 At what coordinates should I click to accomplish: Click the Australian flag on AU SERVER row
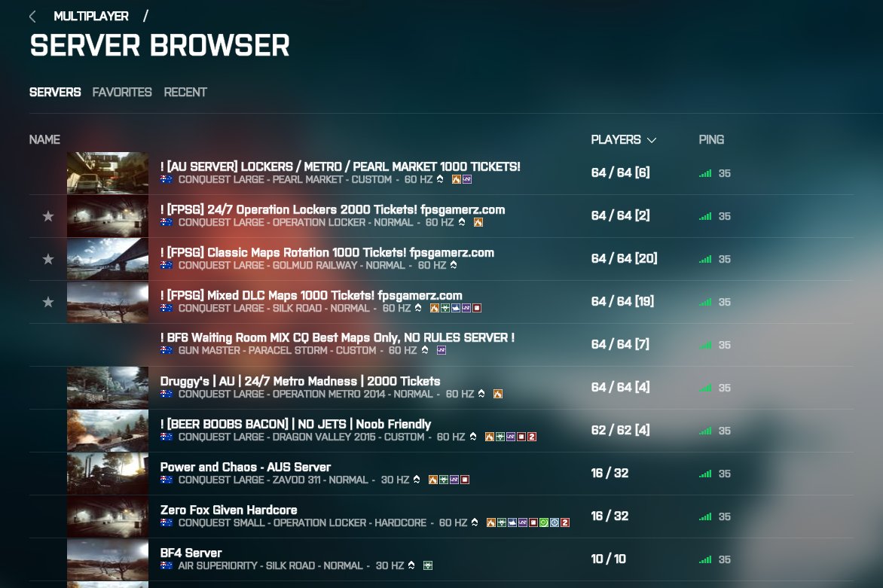coord(166,179)
